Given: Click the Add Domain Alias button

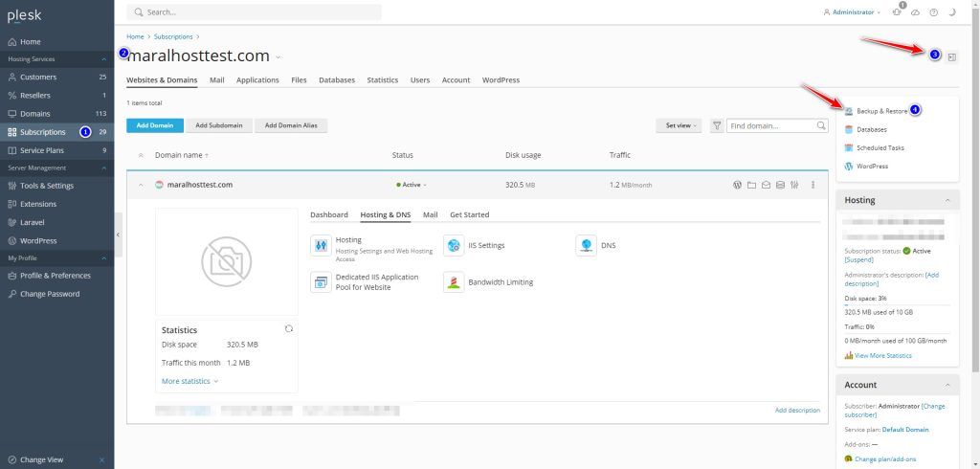Looking at the screenshot, I should pos(291,125).
